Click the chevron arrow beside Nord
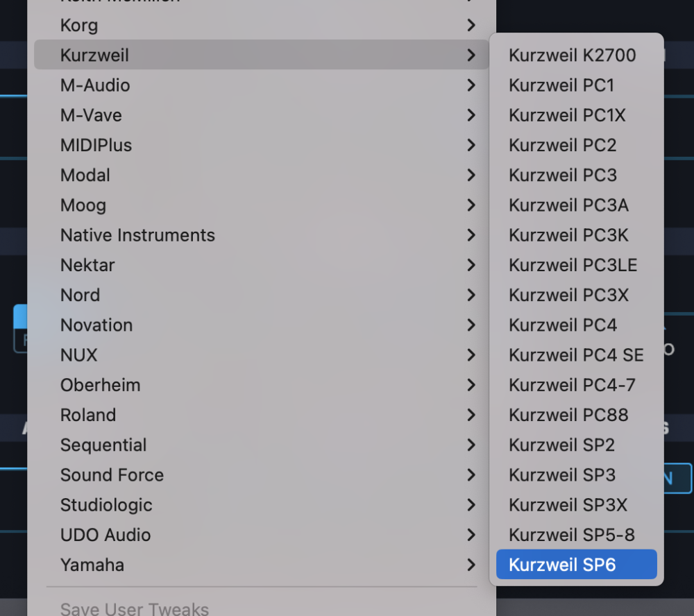 point(471,296)
